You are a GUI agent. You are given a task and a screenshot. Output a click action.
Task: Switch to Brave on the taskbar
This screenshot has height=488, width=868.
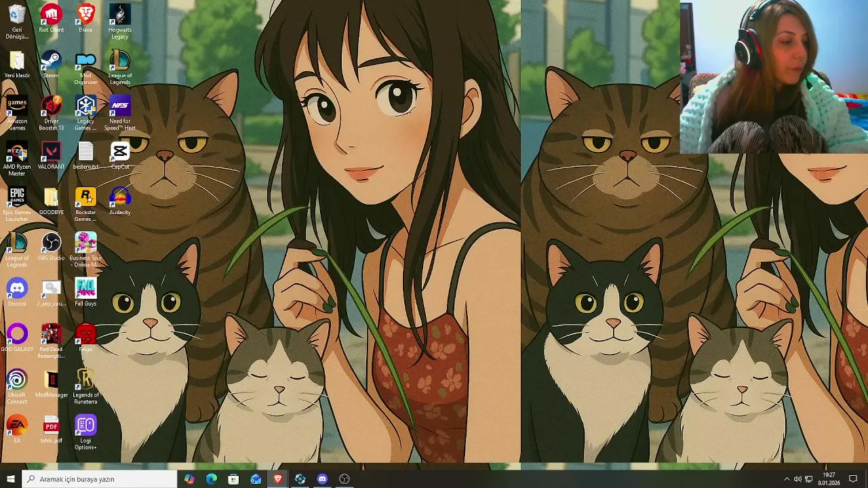point(278,479)
